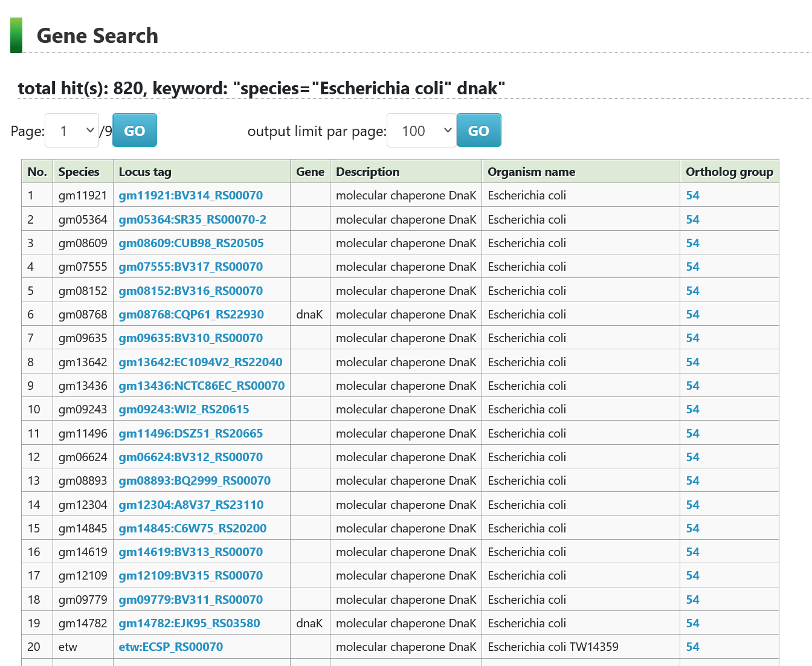The image size is (812, 666).
Task: Open the Page number dropdown
Action: (72, 131)
